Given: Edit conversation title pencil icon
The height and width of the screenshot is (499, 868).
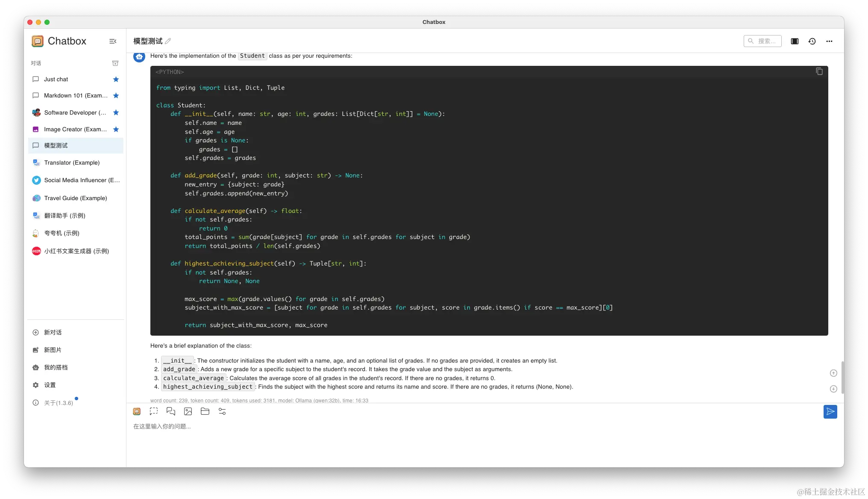Looking at the screenshot, I should (168, 41).
